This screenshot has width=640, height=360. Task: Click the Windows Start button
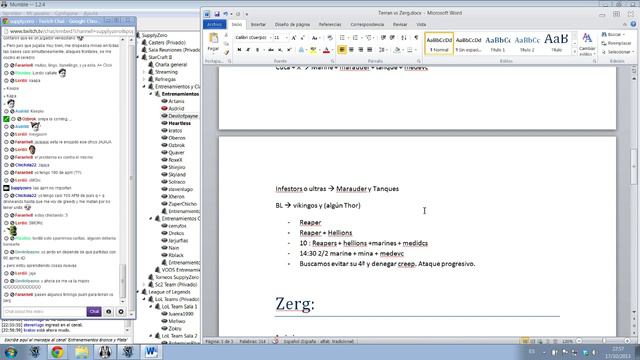point(11,352)
